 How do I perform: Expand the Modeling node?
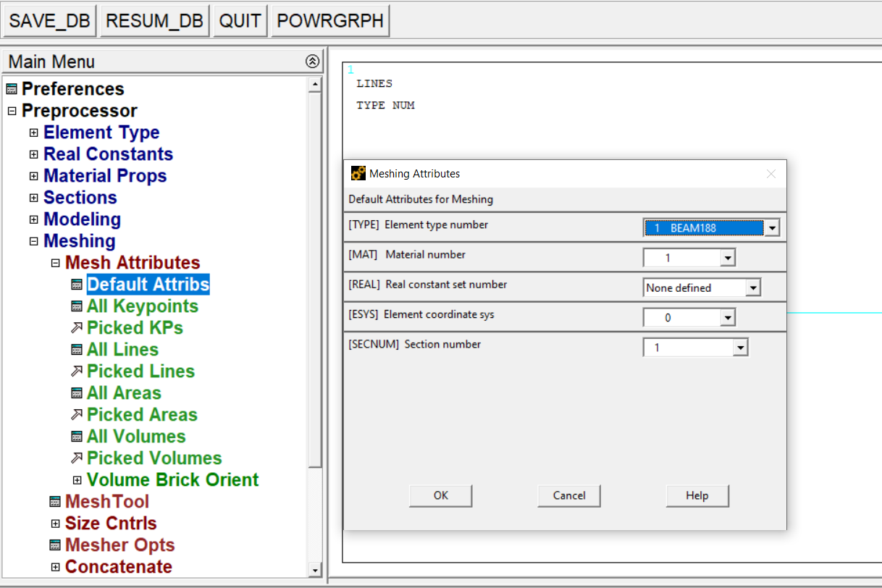[33, 219]
